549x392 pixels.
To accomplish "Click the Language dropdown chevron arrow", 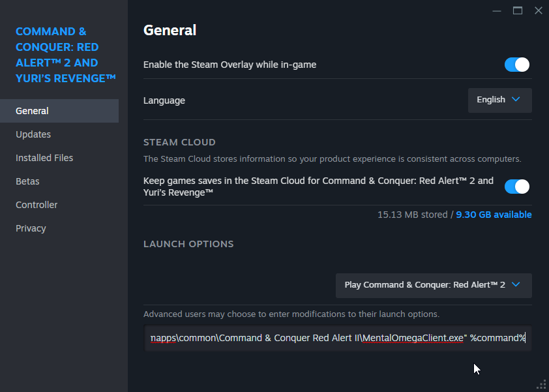I will click(x=516, y=100).
